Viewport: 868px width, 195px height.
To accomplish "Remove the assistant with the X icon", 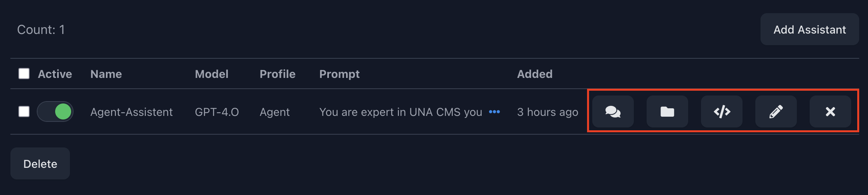I will (830, 111).
